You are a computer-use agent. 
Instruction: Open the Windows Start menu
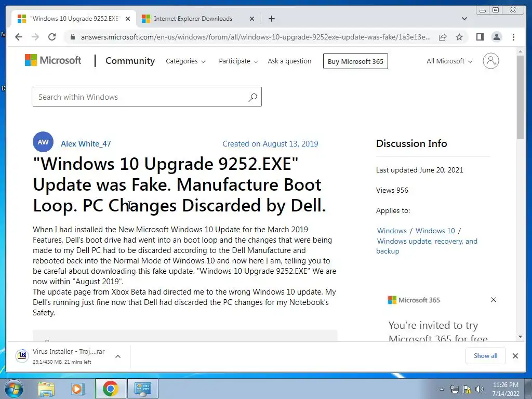pyautogui.click(x=14, y=389)
